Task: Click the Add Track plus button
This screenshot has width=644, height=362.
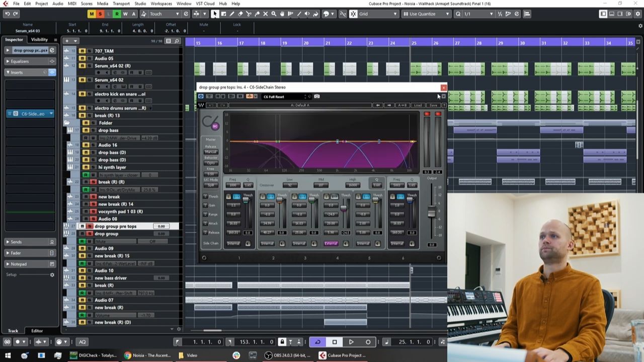Action: pos(67,41)
